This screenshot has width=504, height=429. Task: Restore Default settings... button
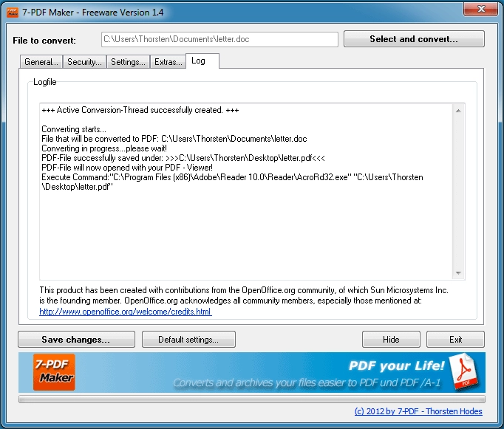[x=188, y=340]
